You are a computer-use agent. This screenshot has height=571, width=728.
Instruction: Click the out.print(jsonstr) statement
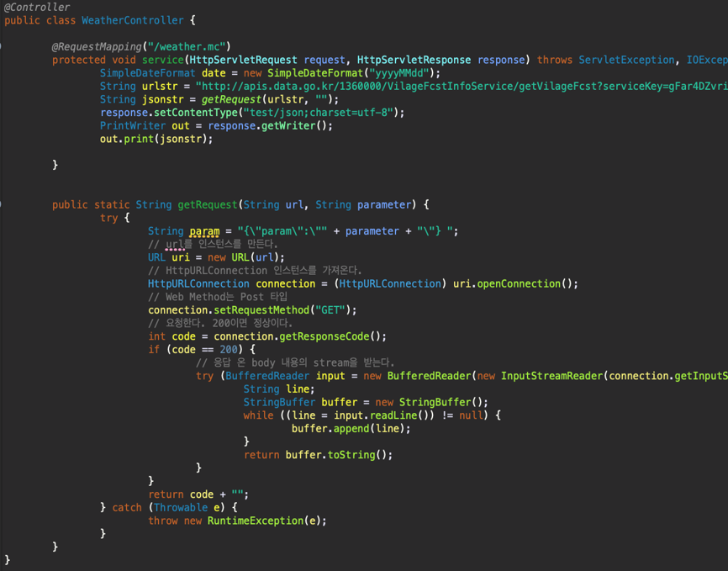point(156,139)
